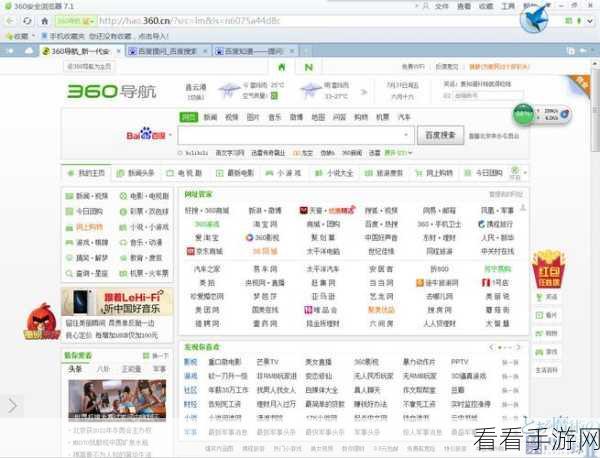Go back with the browser back arrow

pos(11,21)
